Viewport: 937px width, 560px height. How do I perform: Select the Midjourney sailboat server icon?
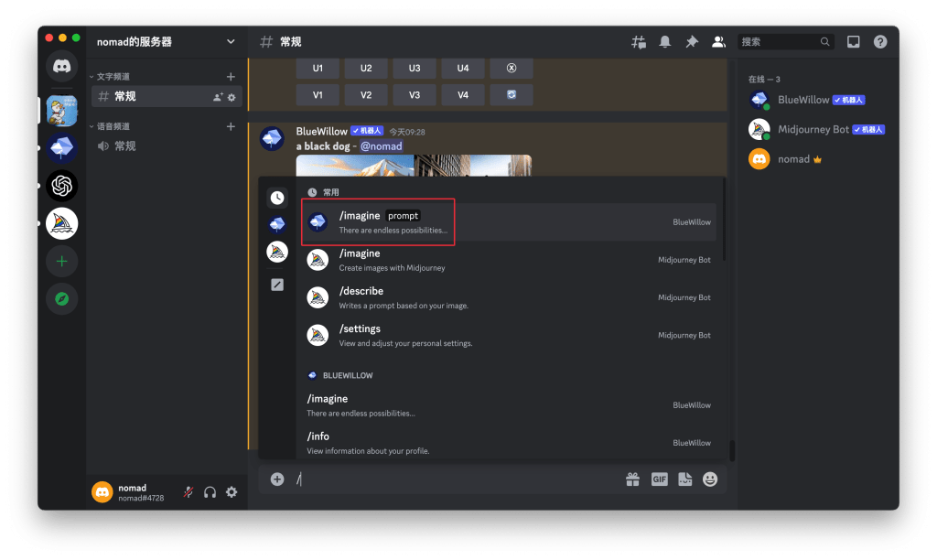tap(61, 223)
